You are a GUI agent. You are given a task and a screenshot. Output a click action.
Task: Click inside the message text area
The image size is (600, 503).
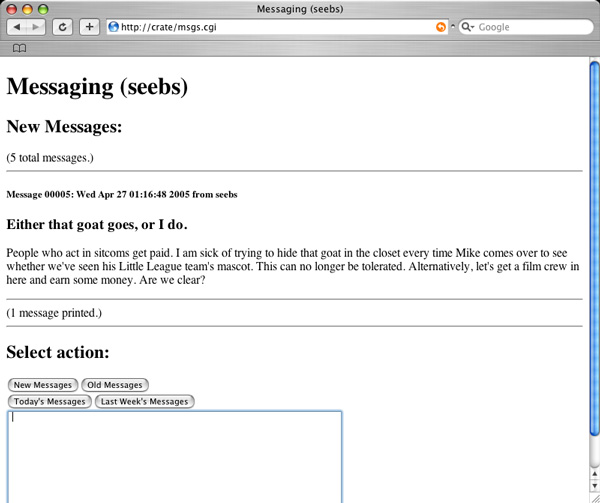(x=174, y=455)
